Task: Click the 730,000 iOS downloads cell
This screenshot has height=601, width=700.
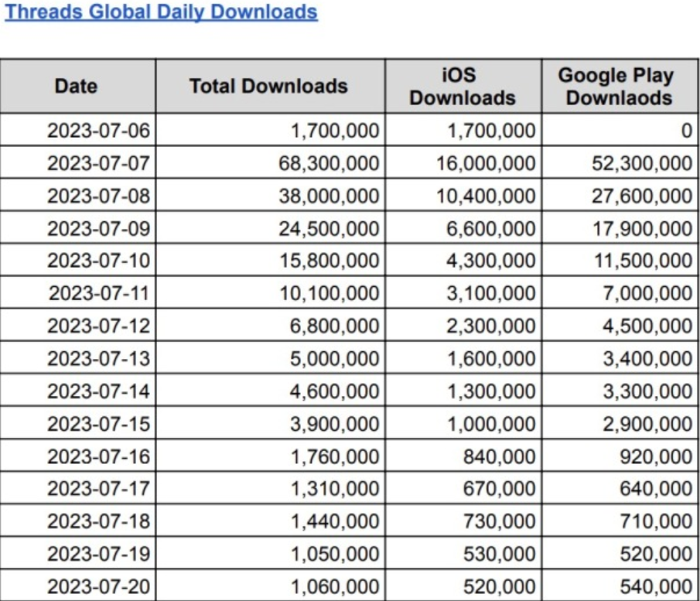Action: pos(463,521)
